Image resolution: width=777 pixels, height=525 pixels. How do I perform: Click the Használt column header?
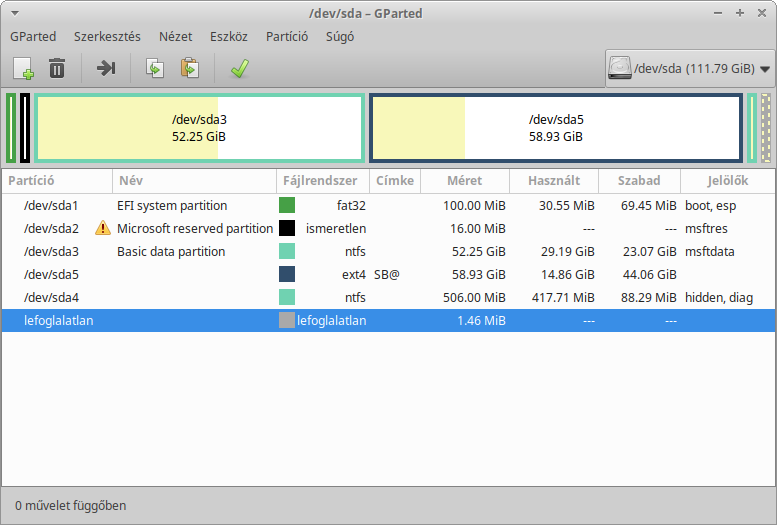click(554, 181)
